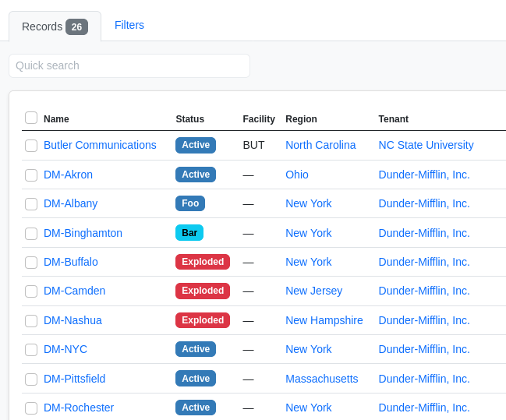Screen dimensions: 506x420
Task: Sort by the Tenant column header
Action: (394, 119)
